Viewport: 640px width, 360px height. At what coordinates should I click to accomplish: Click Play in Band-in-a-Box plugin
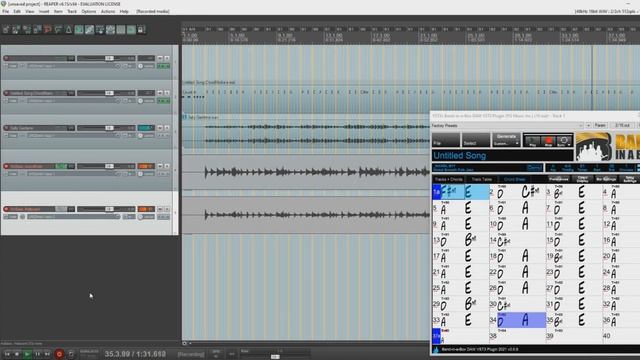(532, 141)
